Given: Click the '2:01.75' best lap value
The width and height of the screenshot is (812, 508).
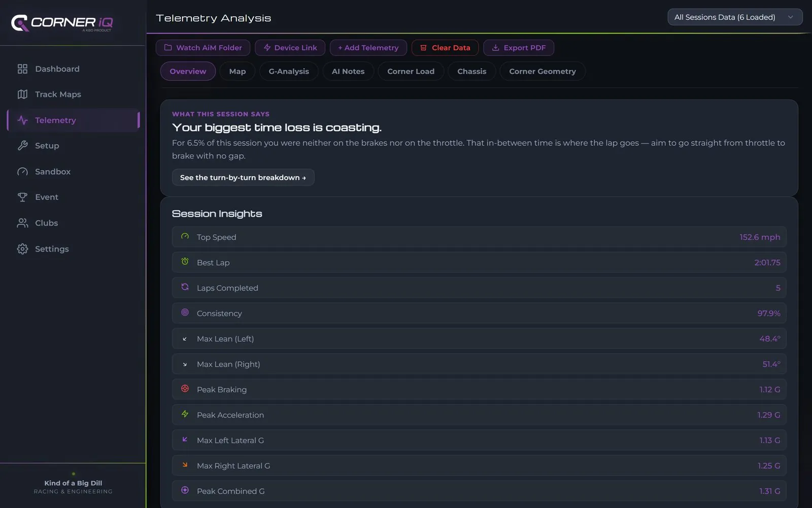Looking at the screenshot, I should tap(767, 263).
